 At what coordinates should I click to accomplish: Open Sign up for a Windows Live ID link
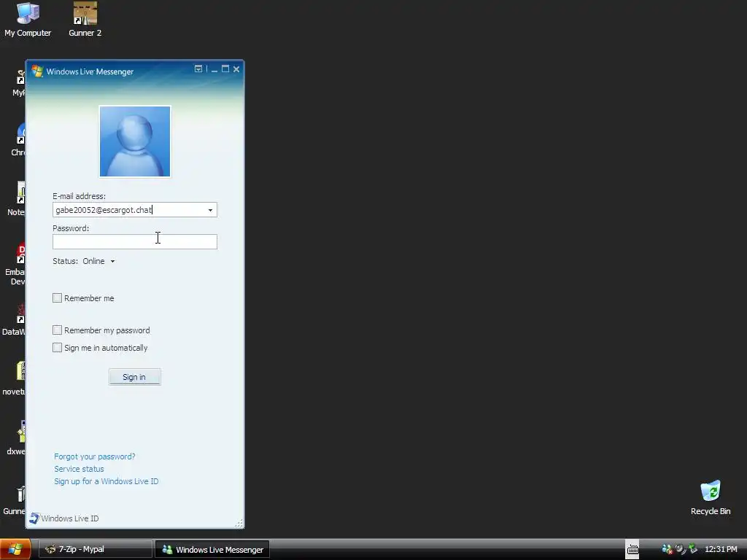click(x=107, y=481)
